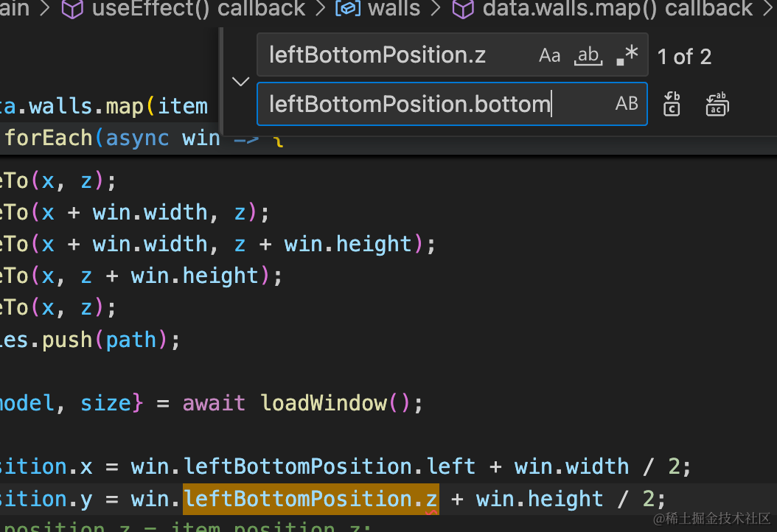777x532 pixels.
Task: Open the walls breadcrumb item
Action: pos(394,8)
